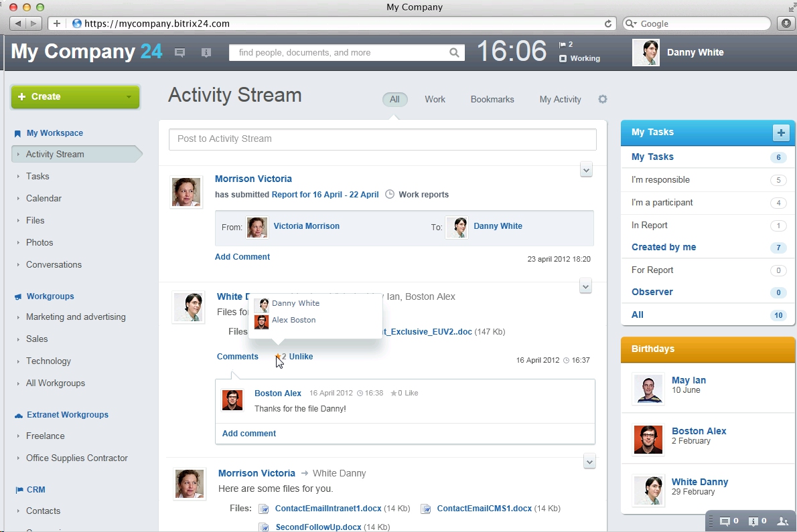
Task: Switch to Bookmarks filter tab
Action: click(492, 100)
